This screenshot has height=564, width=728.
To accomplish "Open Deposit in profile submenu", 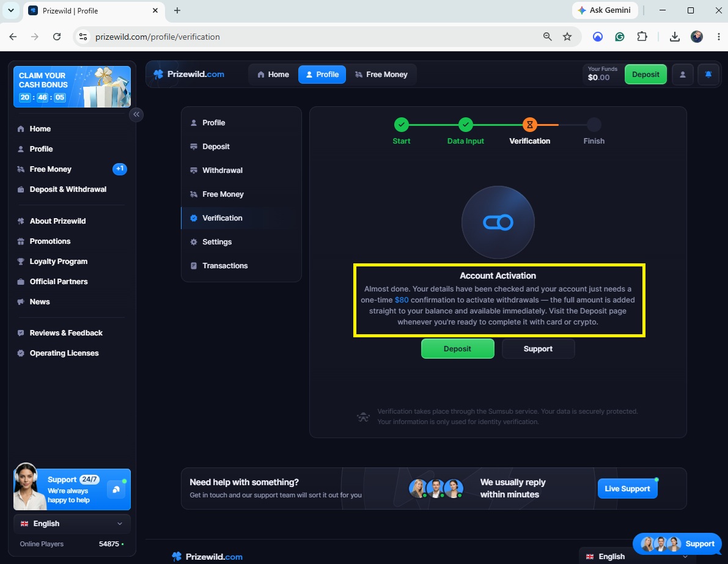I will (x=241, y=147).
